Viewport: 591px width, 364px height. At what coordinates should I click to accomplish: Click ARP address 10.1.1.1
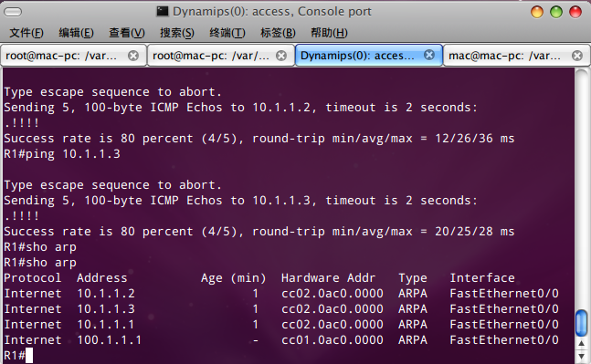106,324
